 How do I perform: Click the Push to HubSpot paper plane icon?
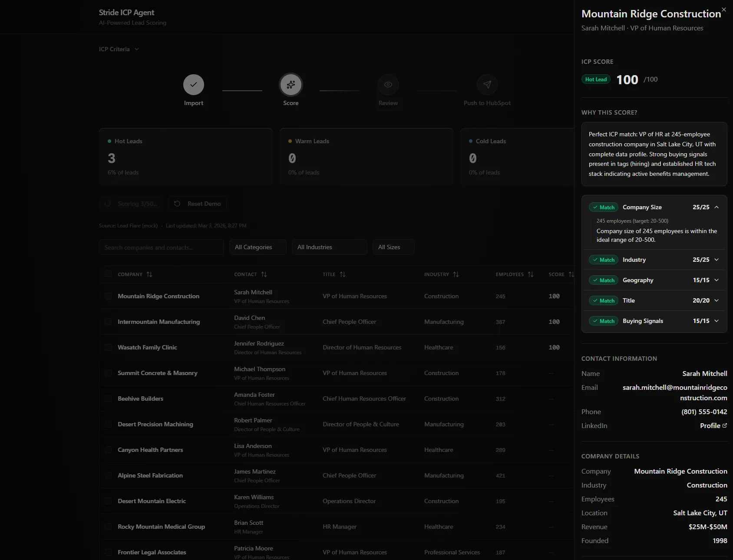(x=487, y=85)
